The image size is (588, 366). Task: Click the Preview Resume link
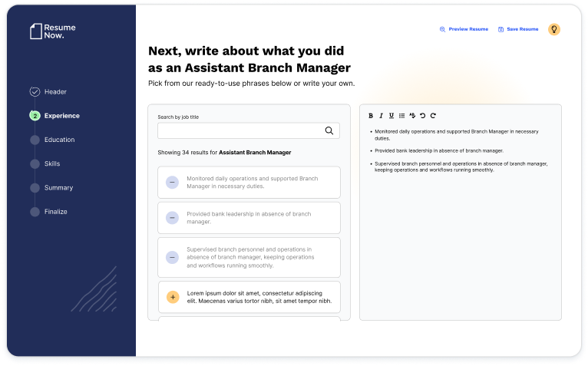tap(464, 29)
